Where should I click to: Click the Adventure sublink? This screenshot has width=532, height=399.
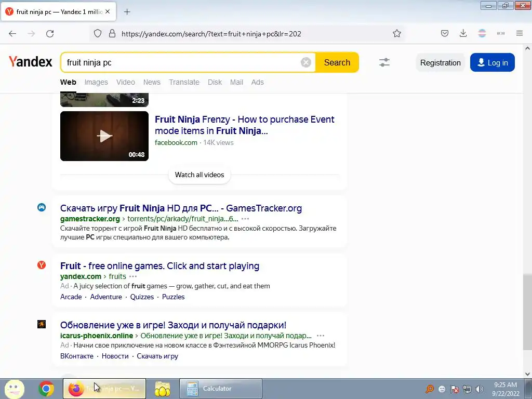106,297
